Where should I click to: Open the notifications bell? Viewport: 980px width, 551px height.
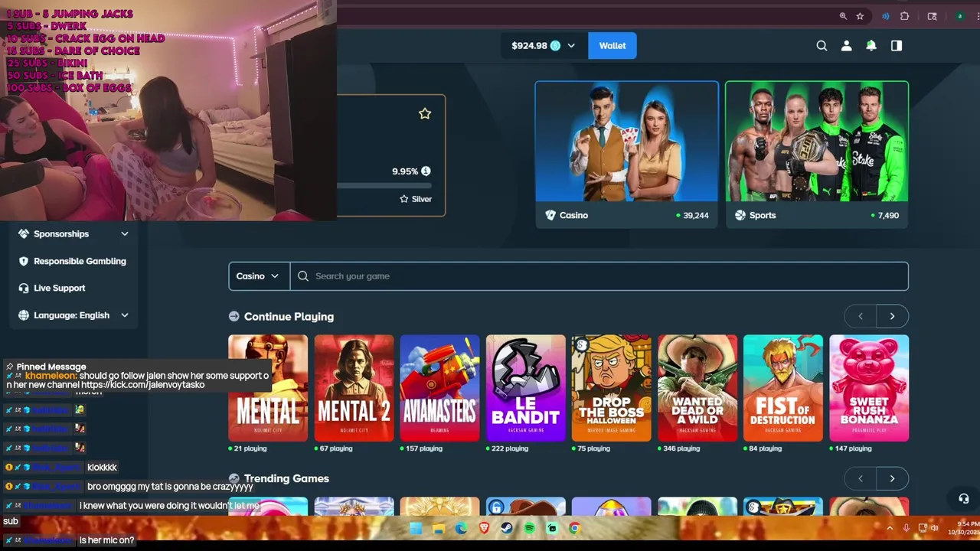tap(871, 46)
